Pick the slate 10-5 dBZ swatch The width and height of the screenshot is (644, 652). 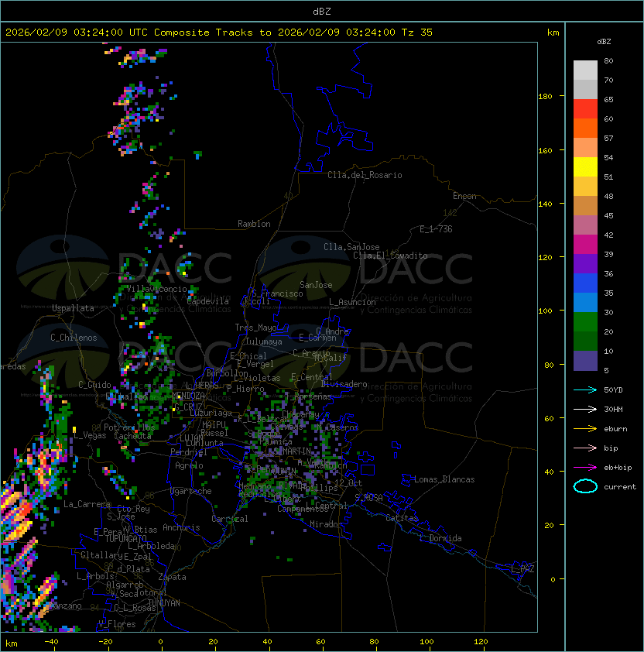585,361
